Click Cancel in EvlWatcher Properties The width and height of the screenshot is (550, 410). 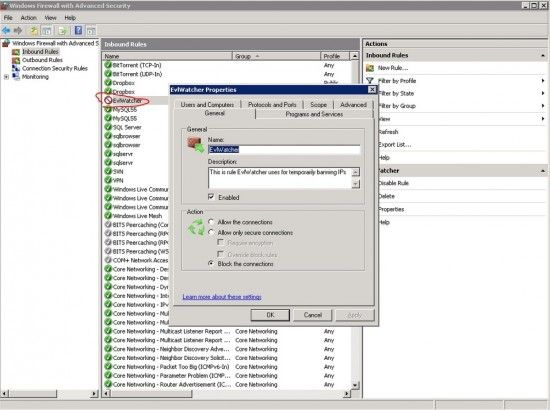coord(313,315)
